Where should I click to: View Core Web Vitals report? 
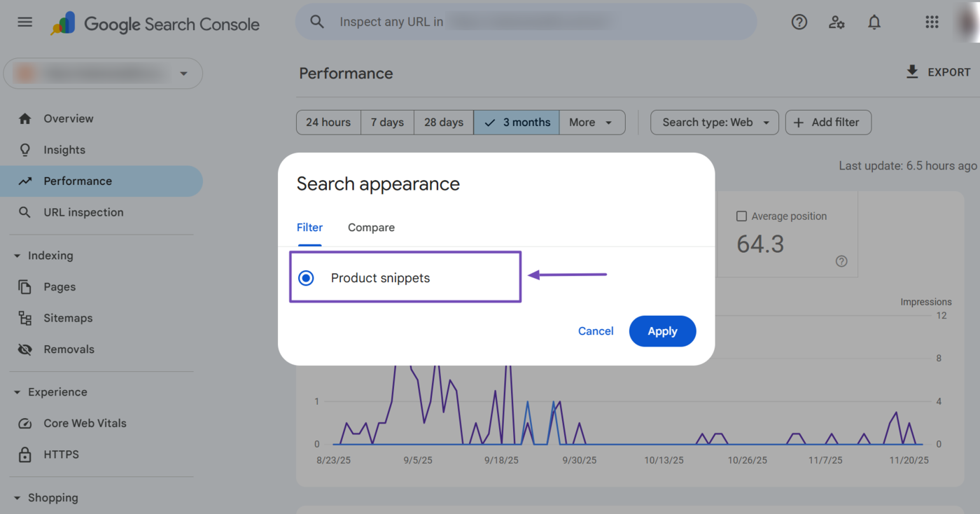(x=85, y=423)
